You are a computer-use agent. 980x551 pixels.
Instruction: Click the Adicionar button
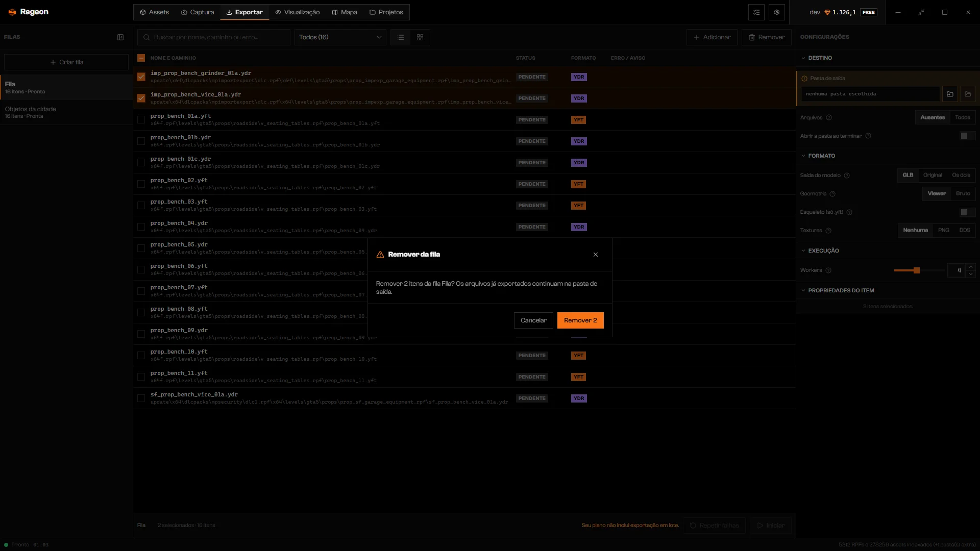pos(712,37)
